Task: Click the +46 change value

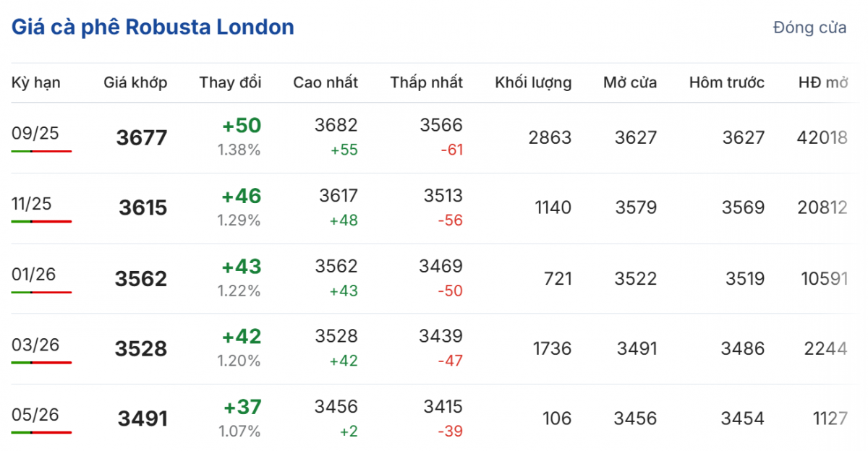Action: pos(241,197)
